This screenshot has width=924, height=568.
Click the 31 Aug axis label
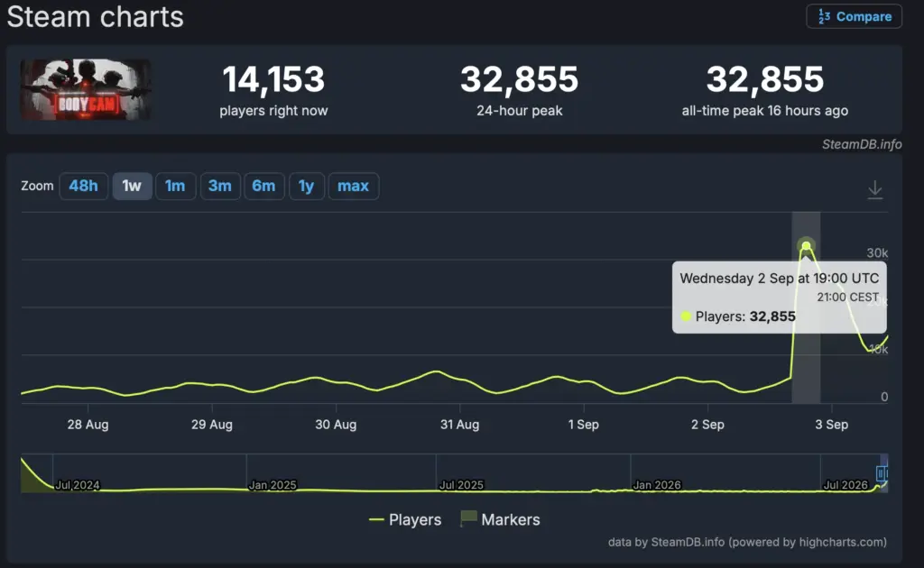click(459, 425)
